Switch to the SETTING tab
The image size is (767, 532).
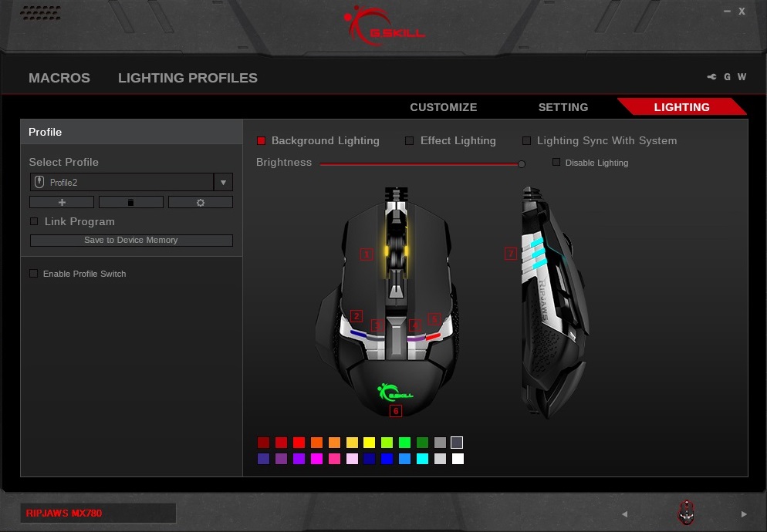(x=563, y=107)
